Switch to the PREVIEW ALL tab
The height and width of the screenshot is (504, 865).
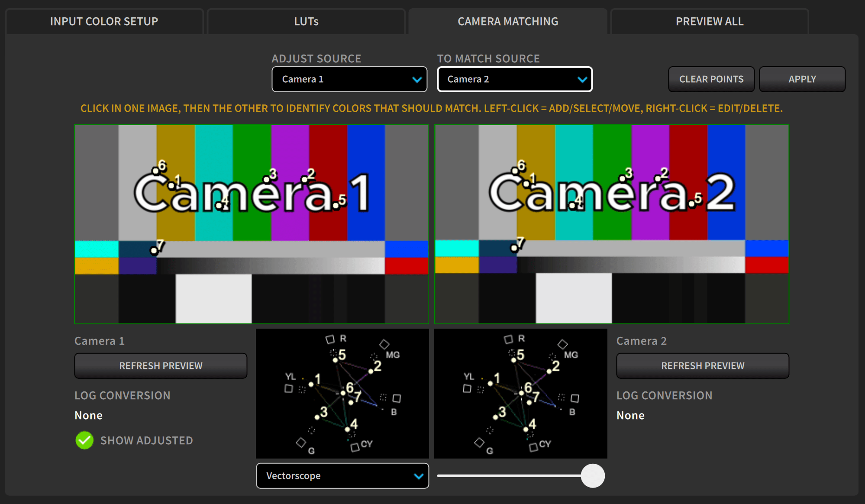709,21
